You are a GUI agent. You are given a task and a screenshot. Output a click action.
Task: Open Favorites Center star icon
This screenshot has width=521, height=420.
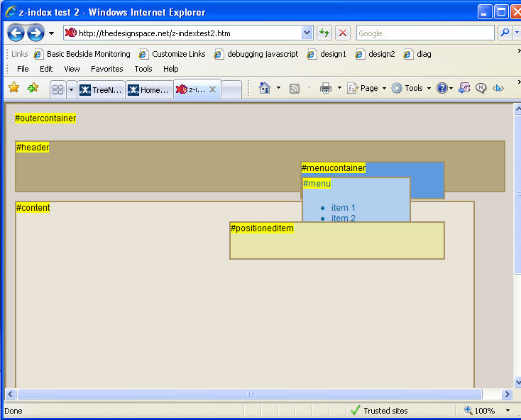coord(13,88)
